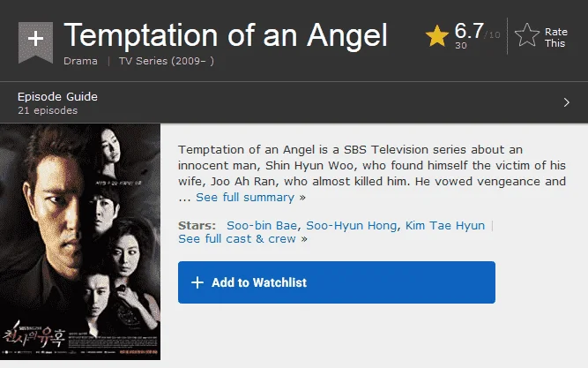The image size is (588, 368).
Task: Open See full cast & crew link
Action: click(x=237, y=239)
